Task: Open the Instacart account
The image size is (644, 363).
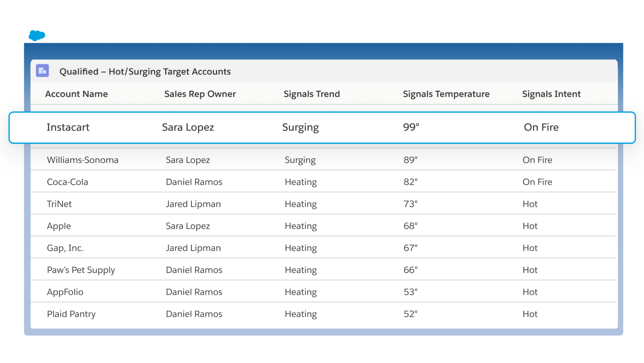Action: [68, 127]
